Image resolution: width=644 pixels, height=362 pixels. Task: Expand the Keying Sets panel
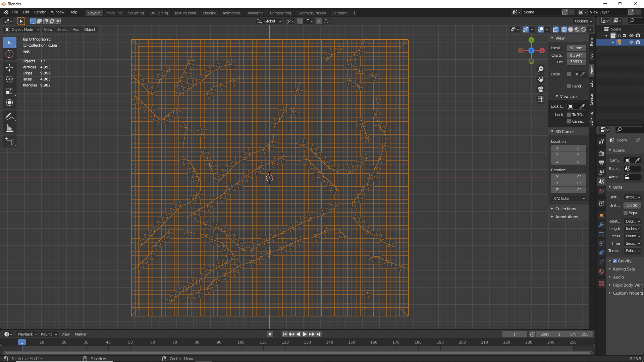coord(624,269)
